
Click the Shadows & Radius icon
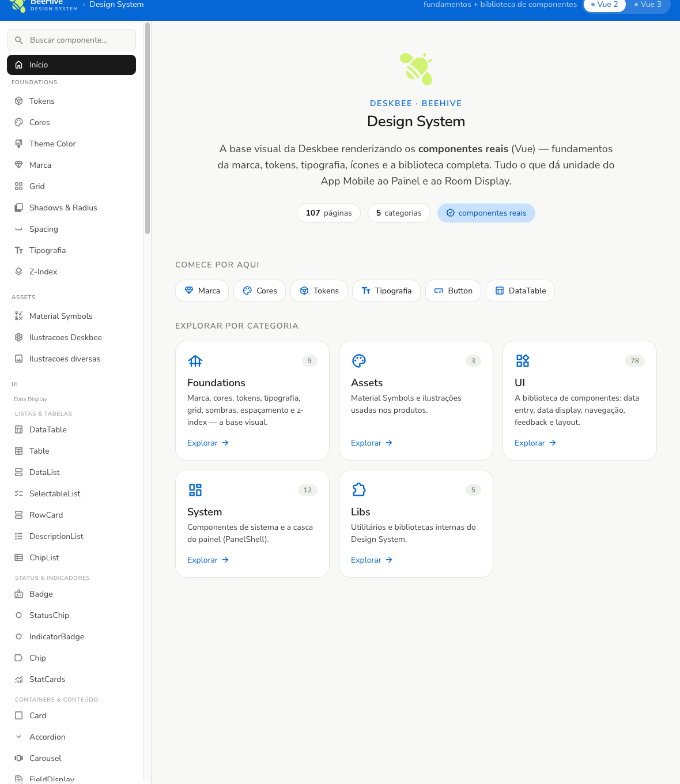pos(18,208)
